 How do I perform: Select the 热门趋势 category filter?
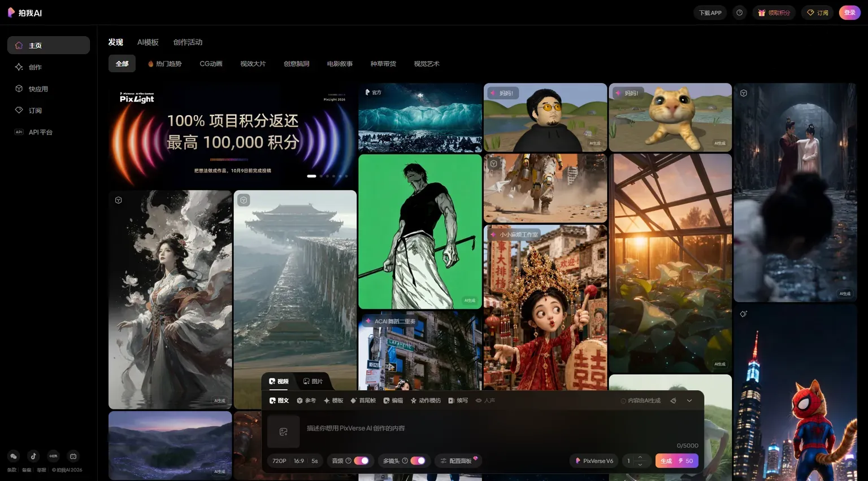164,64
